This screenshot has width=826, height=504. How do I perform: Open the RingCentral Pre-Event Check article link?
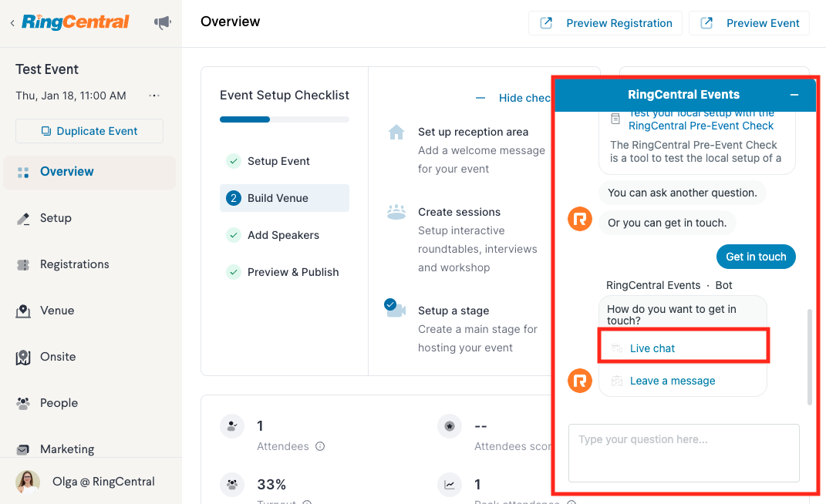pos(700,119)
